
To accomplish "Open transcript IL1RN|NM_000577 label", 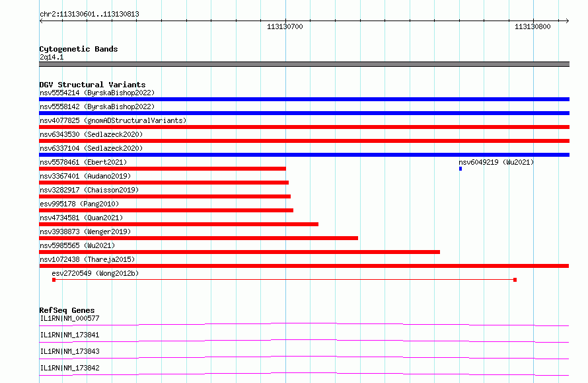I will point(69,318).
